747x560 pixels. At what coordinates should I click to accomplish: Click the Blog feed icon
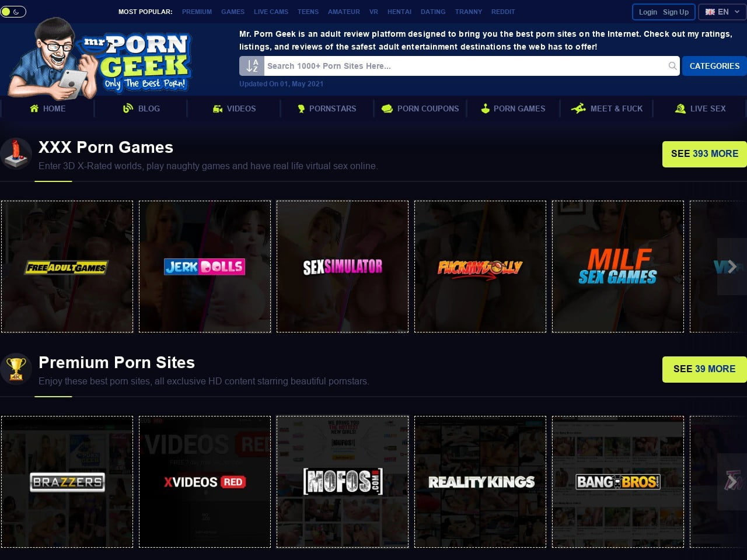128,108
